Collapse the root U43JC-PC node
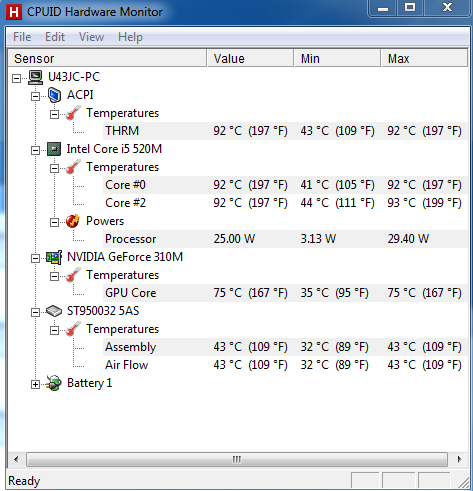Viewport: 473px width, 491px height. [x=16, y=78]
